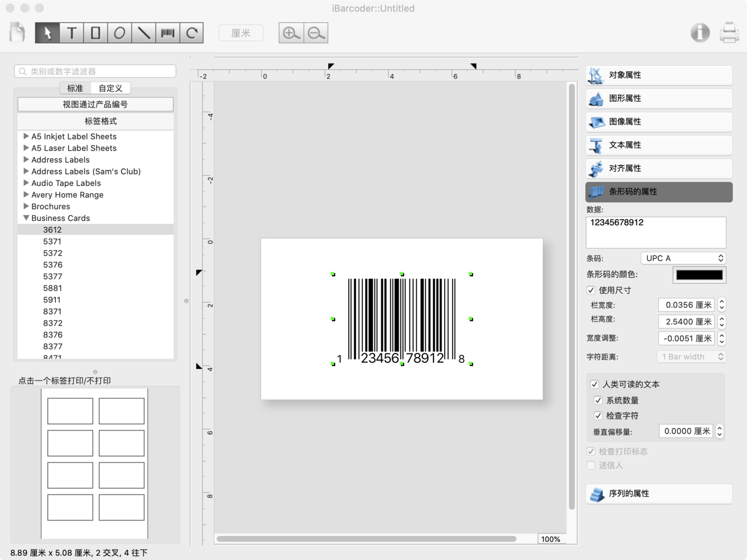Image resolution: width=747 pixels, height=560 pixels.
Task: Switch to the 自定义 tab
Action: pos(110,88)
